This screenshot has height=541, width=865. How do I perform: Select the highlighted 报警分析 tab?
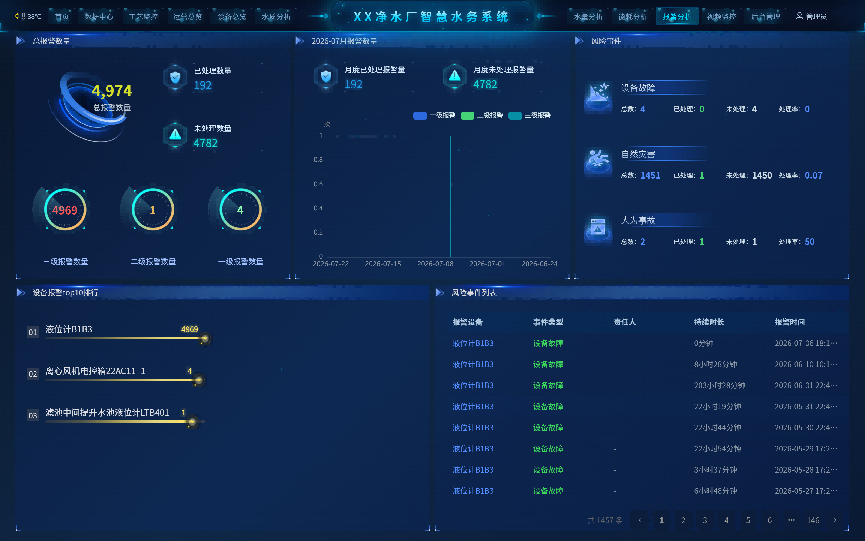pyautogui.click(x=677, y=17)
